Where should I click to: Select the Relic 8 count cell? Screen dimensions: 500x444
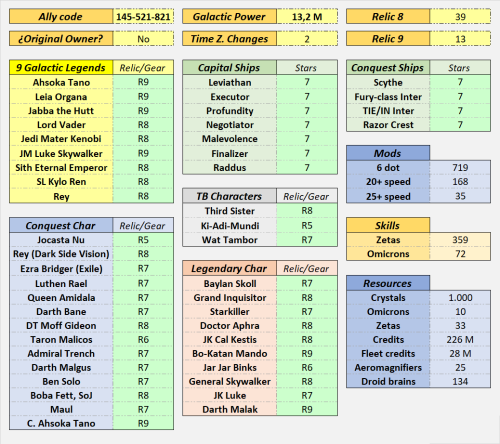click(x=460, y=17)
